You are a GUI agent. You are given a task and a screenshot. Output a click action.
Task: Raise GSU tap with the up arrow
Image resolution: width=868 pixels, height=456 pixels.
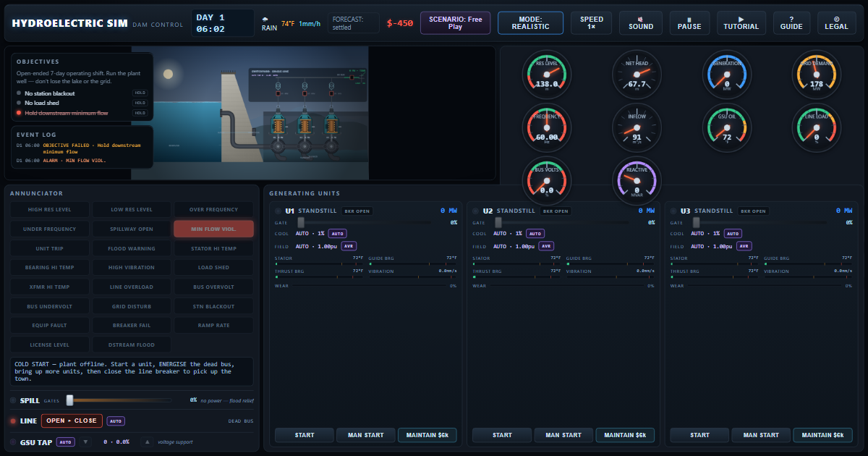point(148,442)
